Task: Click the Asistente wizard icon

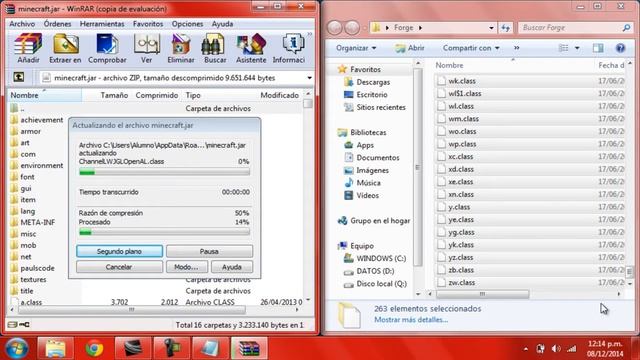Action: tap(251, 49)
